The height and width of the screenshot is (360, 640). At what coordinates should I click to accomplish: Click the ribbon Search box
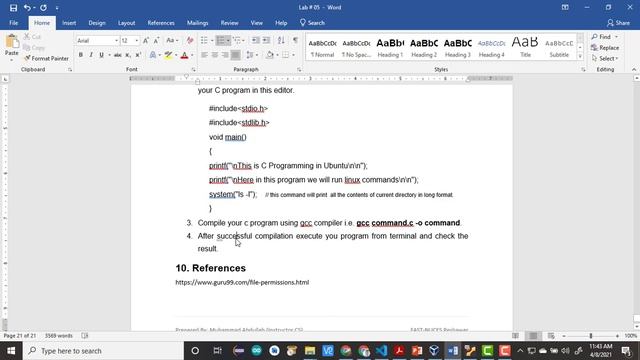point(312,23)
